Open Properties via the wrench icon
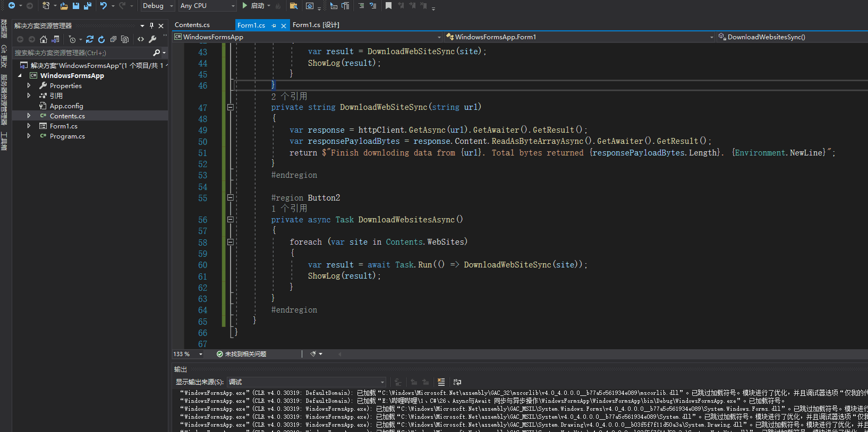 tap(152, 39)
